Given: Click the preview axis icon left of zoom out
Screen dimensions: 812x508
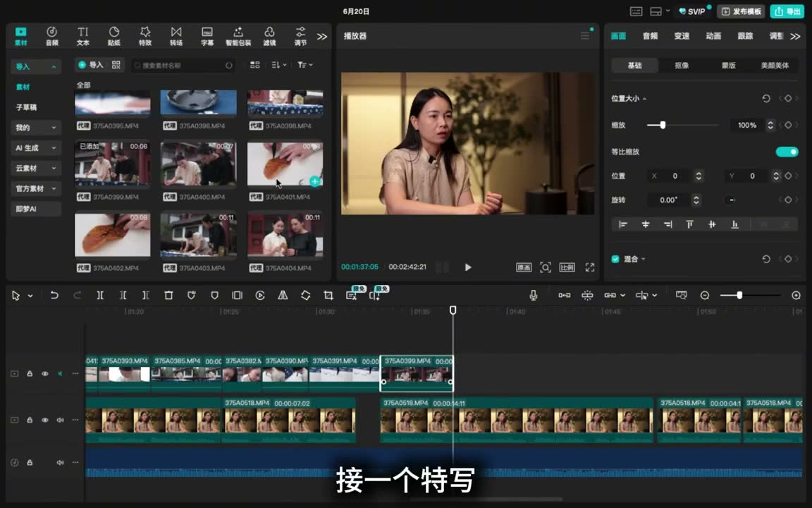Looking at the screenshot, I should pyautogui.click(x=682, y=296).
